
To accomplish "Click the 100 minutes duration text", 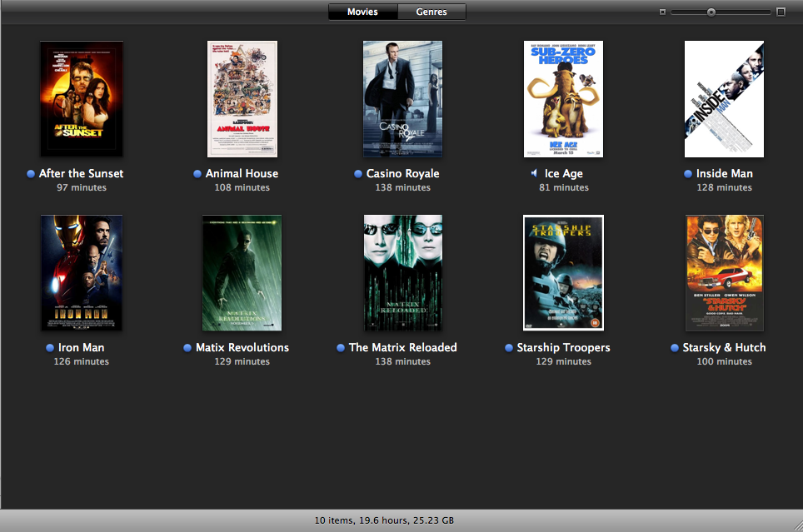I will [x=725, y=361].
